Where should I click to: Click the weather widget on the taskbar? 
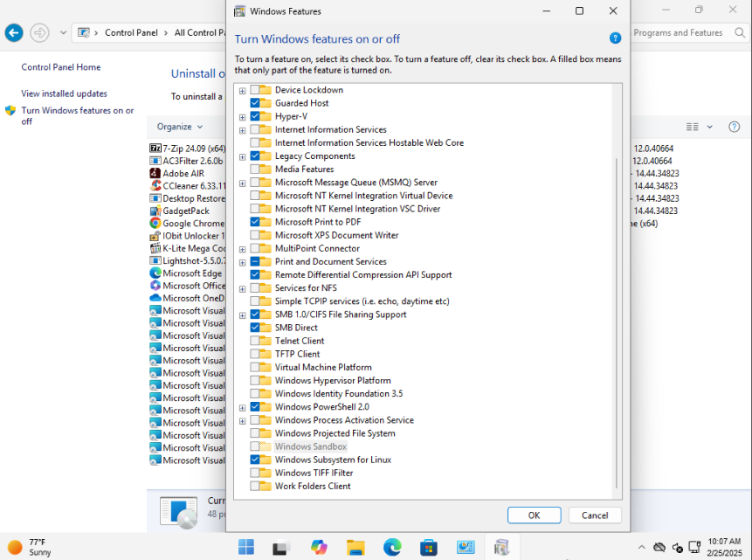[29, 547]
